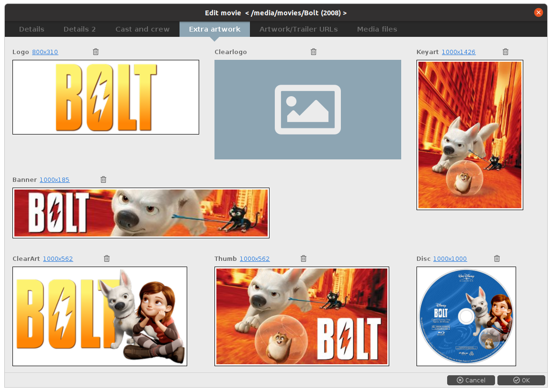Open the Details 2 tab

(x=79, y=29)
